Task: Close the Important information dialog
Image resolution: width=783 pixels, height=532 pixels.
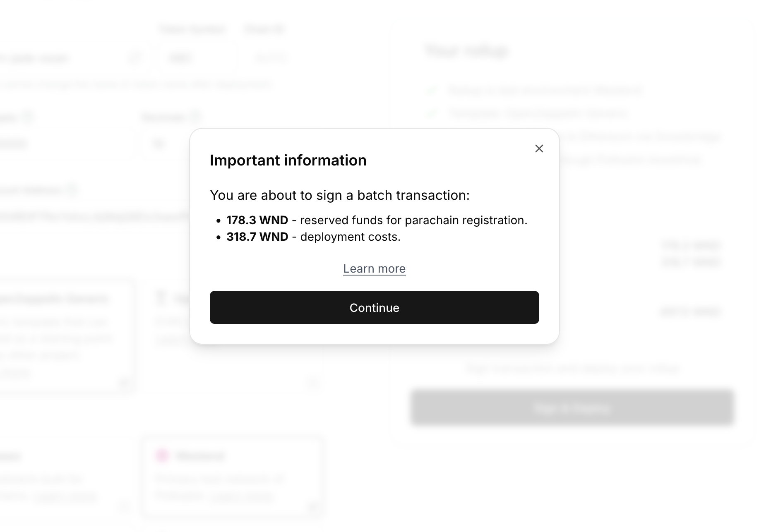Action: tap(539, 149)
